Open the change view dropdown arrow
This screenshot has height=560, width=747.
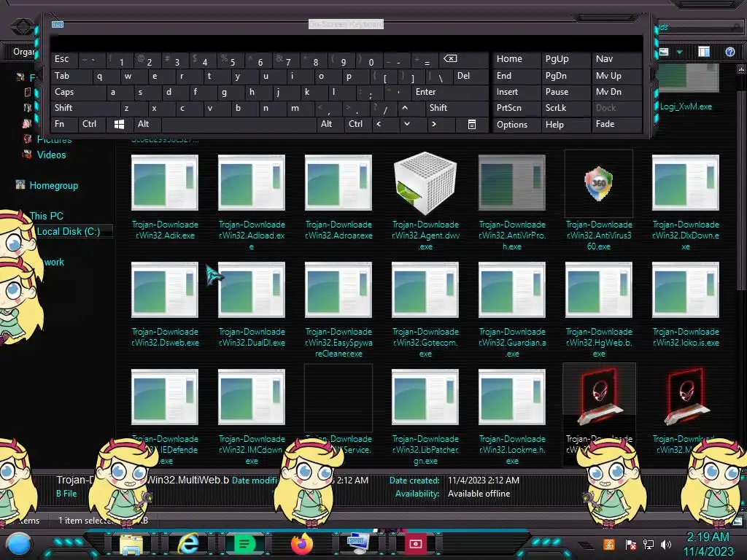click(x=680, y=52)
